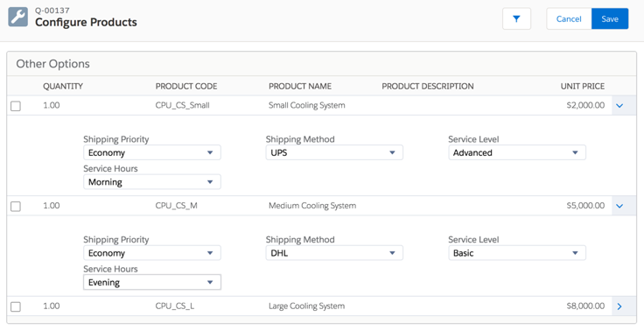Image resolution: width=644 pixels, height=331 pixels.
Task: Tick the Medium Cooling System checkbox
Action: click(x=16, y=207)
